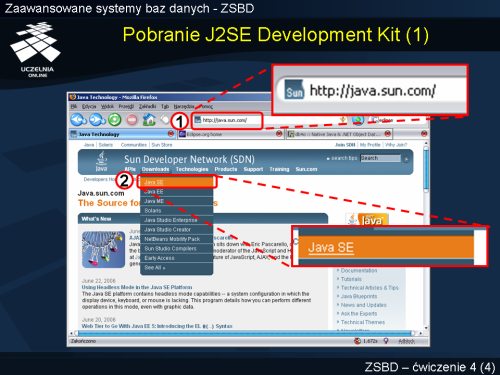Choose NetBeans Mobility Pack in the dropdown

(x=177, y=239)
